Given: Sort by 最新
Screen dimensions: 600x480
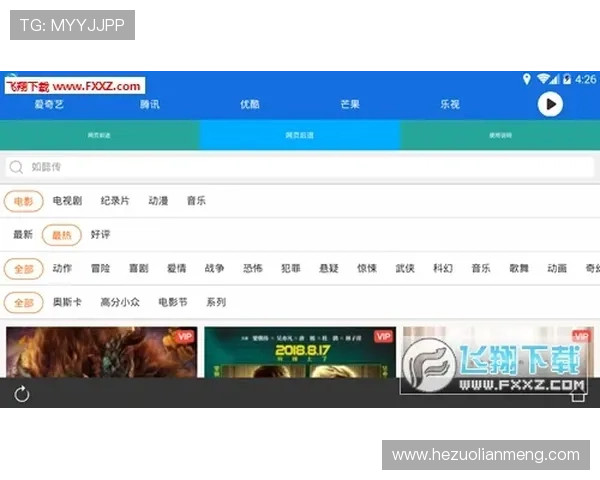Looking at the screenshot, I should (23, 234).
